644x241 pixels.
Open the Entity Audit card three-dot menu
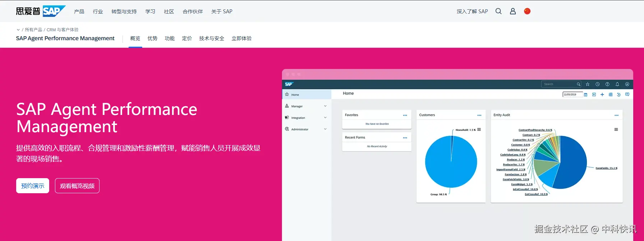(617, 115)
